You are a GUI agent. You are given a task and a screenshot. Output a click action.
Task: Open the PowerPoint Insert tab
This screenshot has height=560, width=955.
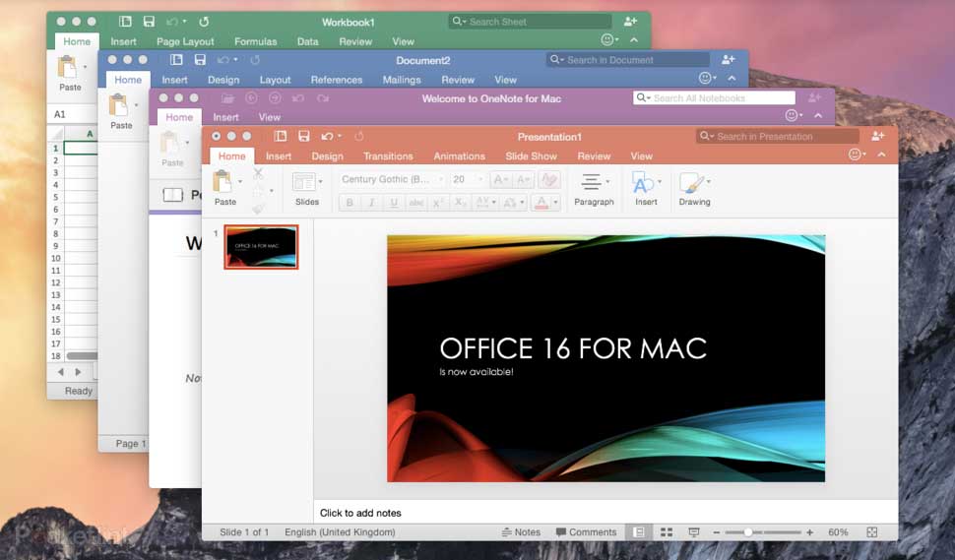tap(279, 156)
